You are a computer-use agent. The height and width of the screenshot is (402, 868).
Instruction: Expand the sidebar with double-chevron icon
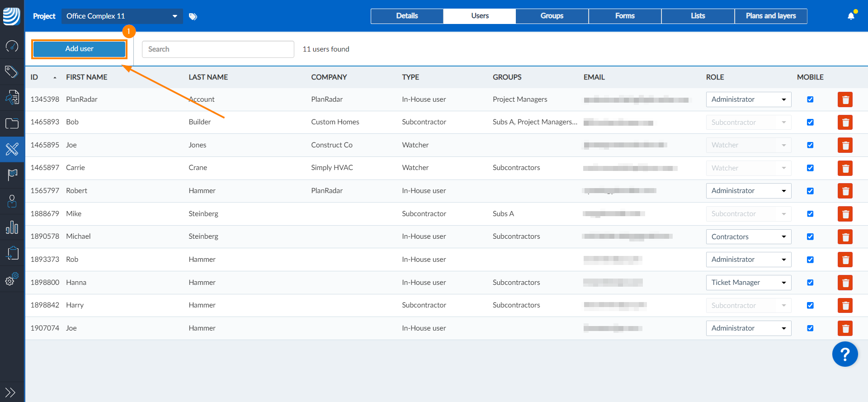click(x=10, y=392)
